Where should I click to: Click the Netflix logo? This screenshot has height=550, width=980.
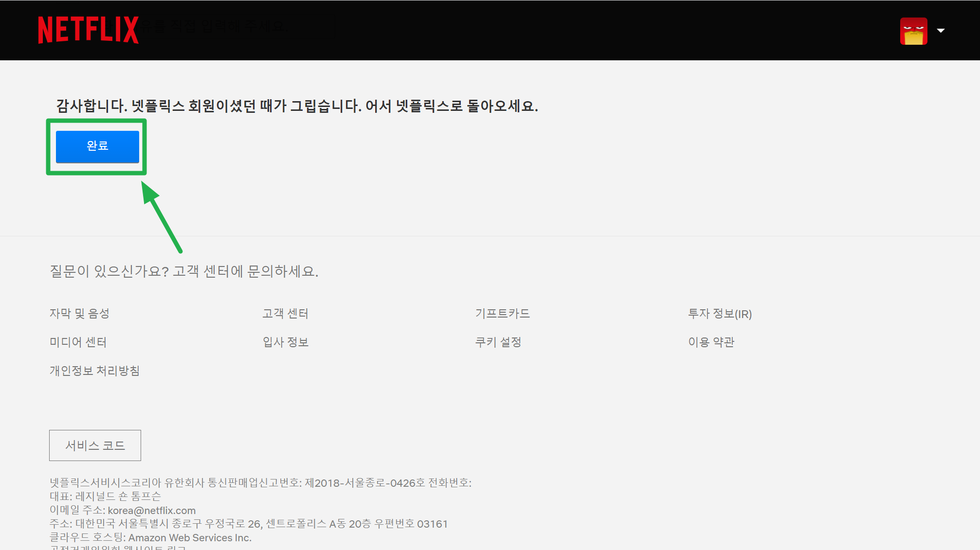pyautogui.click(x=88, y=30)
